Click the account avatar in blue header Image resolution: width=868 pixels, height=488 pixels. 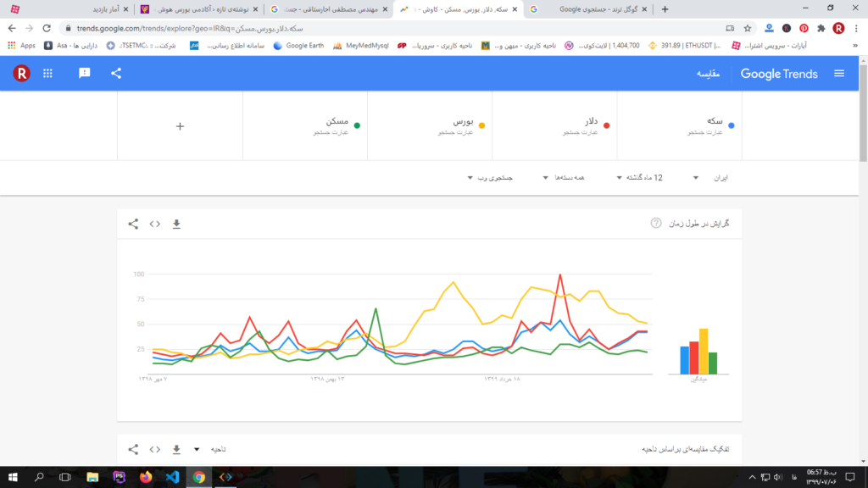click(21, 74)
